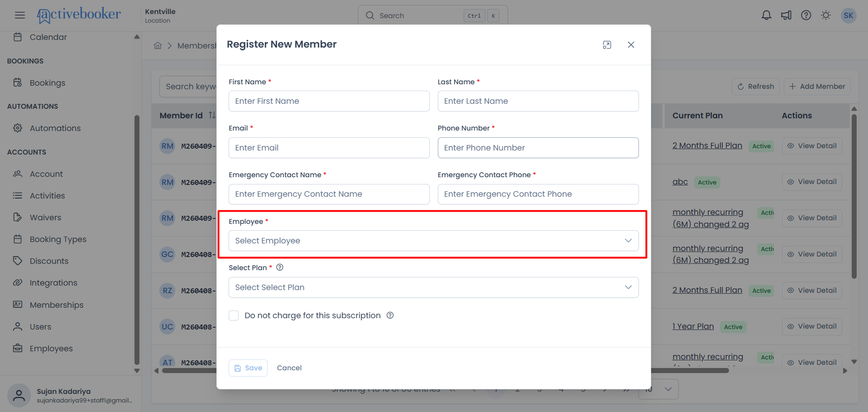Screen dimensions: 868x412
Task: Click the Cancel button
Action: pyautogui.click(x=289, y=368)
